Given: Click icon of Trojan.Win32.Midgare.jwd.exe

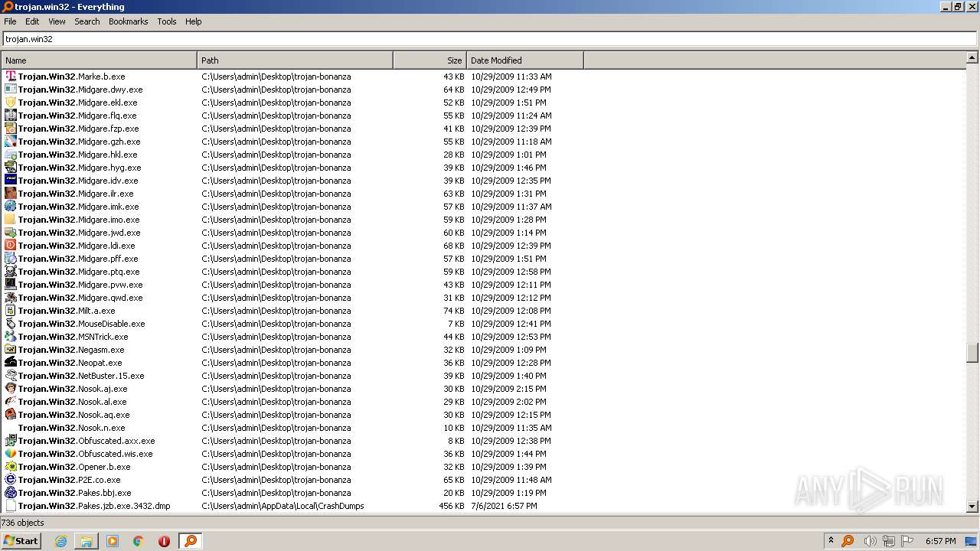Looking at the screenshot, I should (11, 233).
